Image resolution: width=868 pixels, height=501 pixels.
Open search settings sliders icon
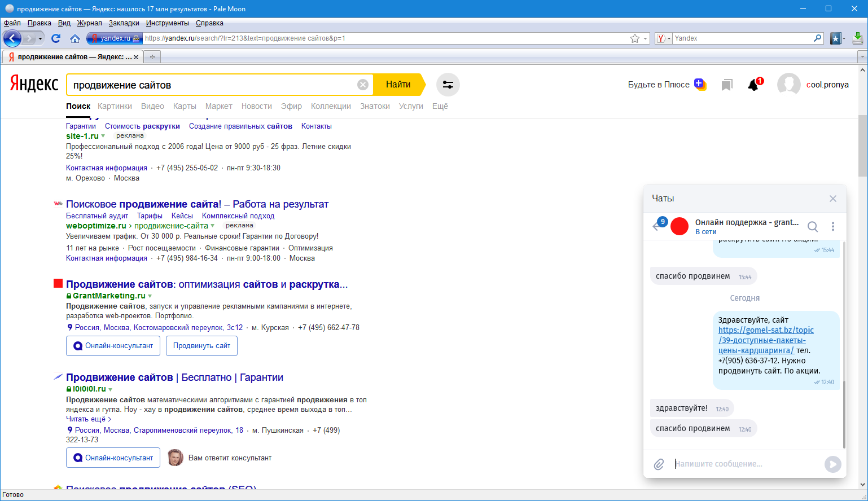coord(448,85)
